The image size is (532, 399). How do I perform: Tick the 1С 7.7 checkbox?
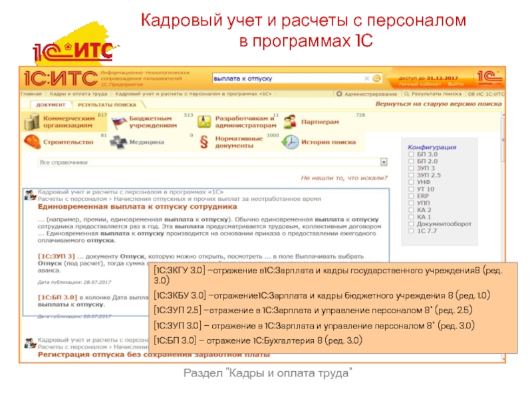[411, 231]
